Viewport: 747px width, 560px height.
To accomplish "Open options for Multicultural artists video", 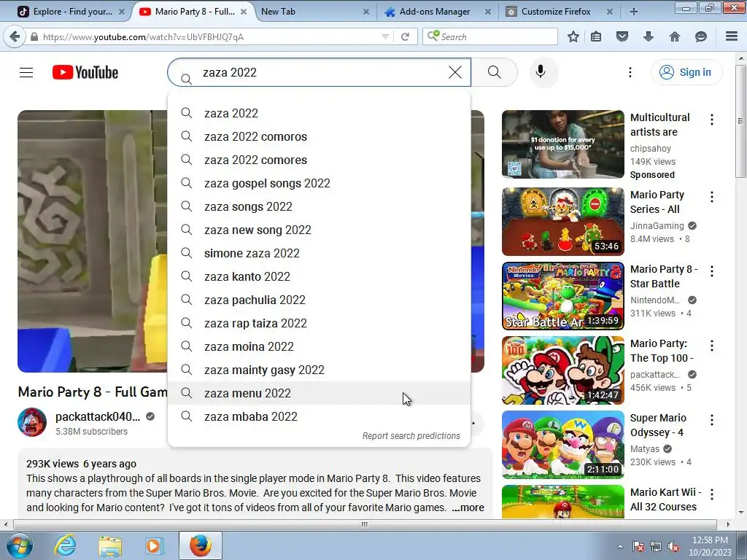I will (x=712, y=120).
